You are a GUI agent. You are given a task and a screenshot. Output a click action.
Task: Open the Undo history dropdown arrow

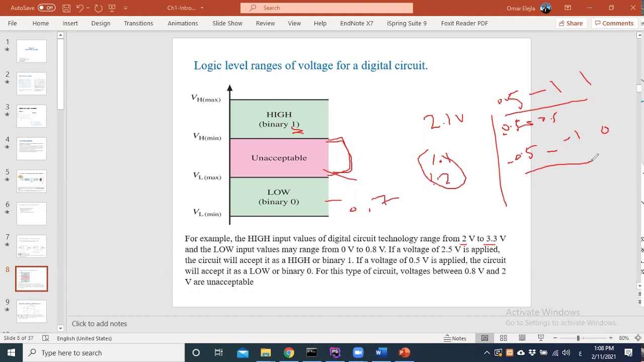tap(89, 8)
